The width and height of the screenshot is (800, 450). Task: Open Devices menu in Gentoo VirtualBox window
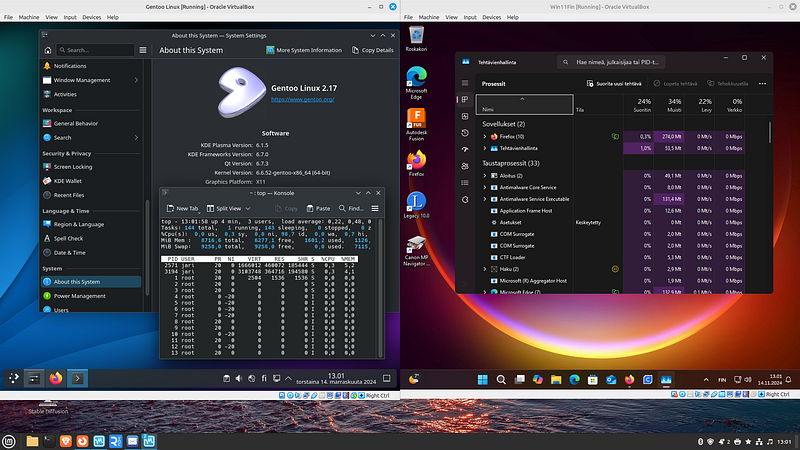tap(91, 17)
